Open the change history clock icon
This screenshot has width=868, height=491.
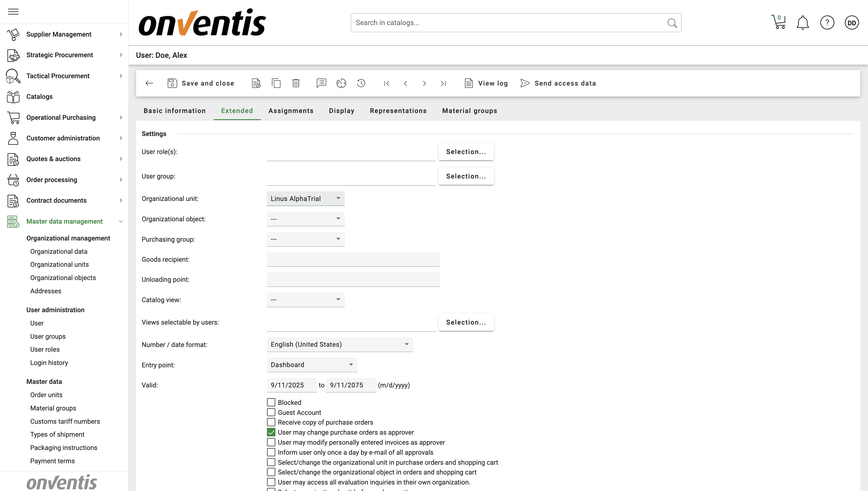pos(361,83)
